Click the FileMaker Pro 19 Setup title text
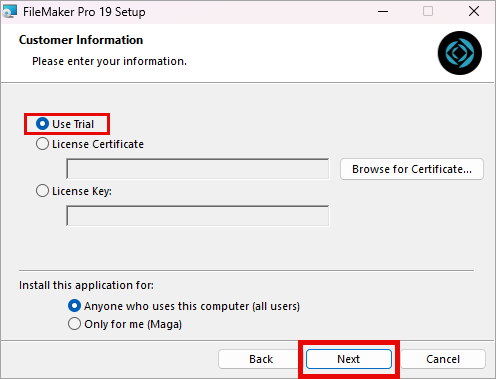496x379 pixels. click(84, 12)
